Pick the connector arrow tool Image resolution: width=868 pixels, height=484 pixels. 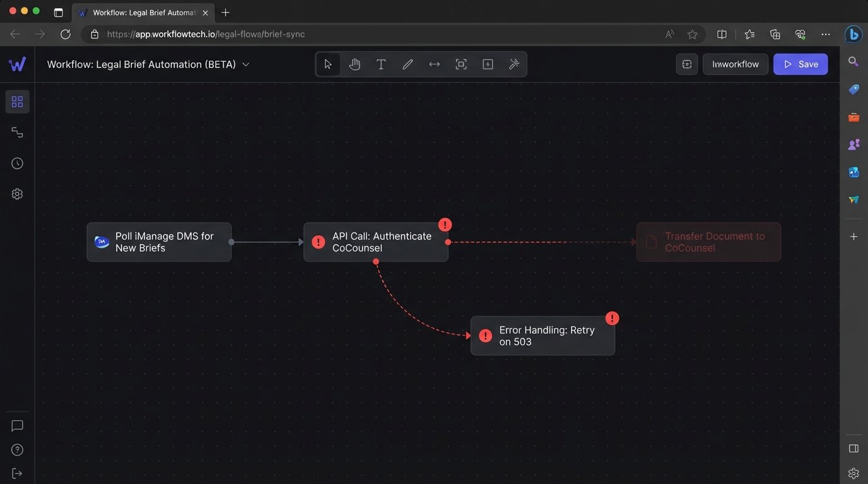point(434,64)
